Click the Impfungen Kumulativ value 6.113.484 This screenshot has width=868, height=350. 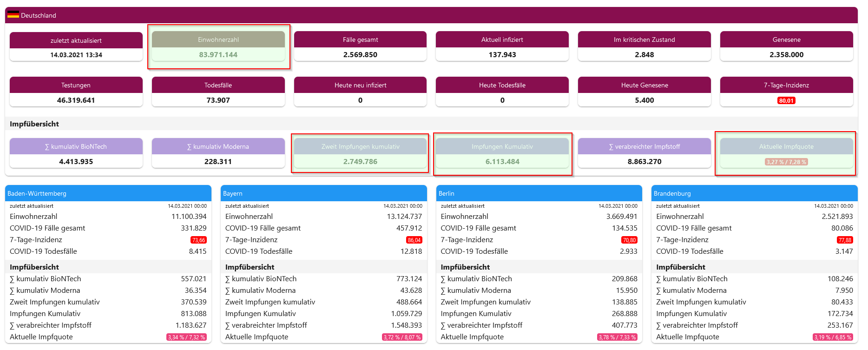point(502,161)
